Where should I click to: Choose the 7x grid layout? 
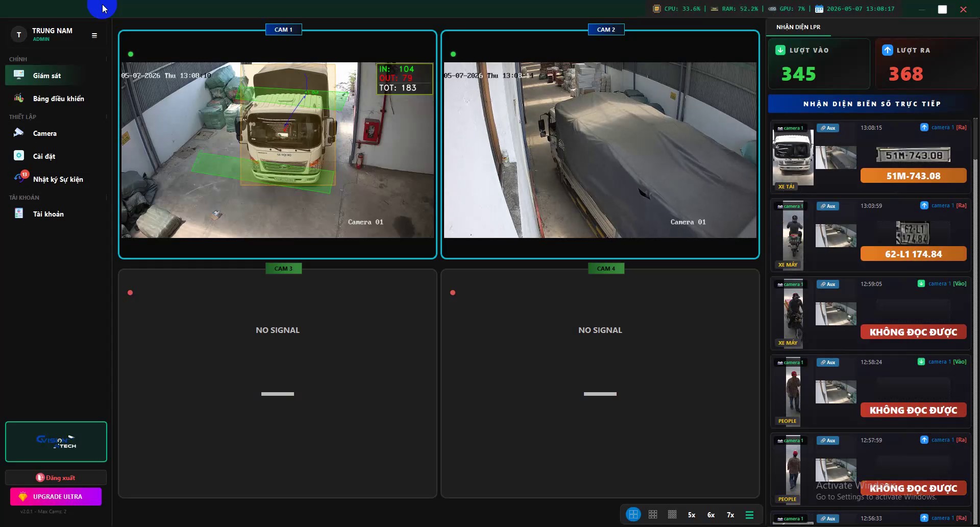click(730, 515)
